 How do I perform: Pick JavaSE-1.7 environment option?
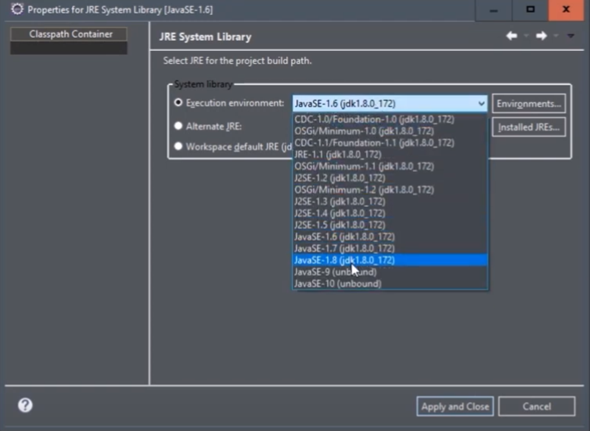coord(390,248)
